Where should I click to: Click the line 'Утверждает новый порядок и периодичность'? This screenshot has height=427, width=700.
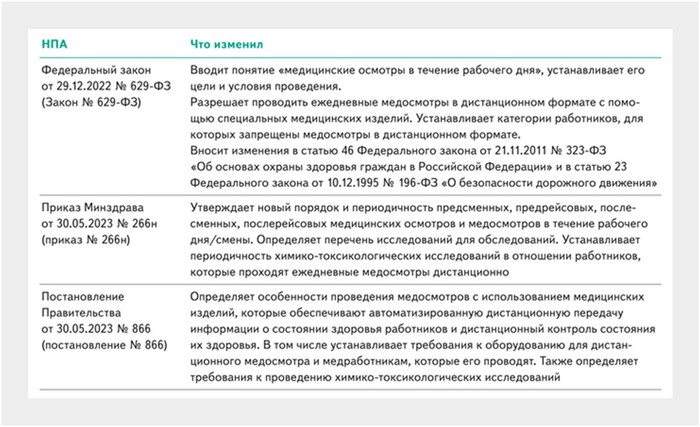coord(412,208)
